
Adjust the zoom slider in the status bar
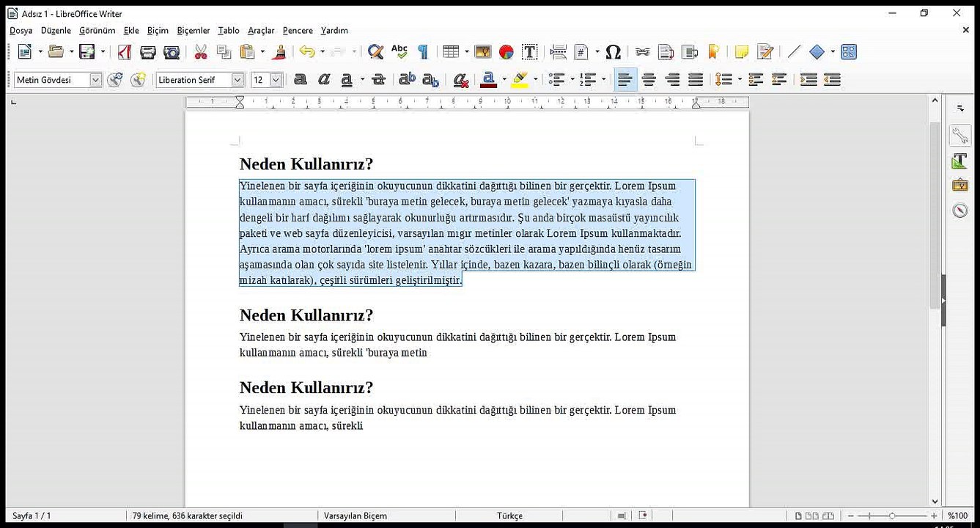(x=892, y=516)
